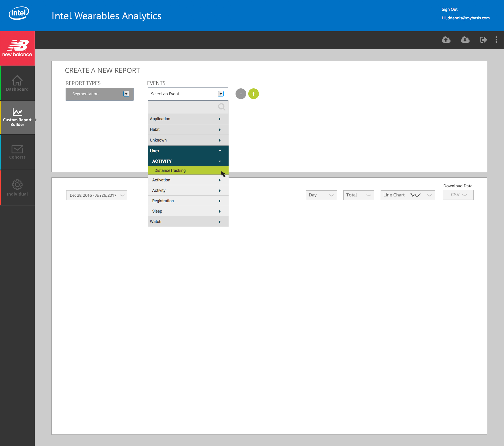Image resolution: width=504 pixels, height=446 pixels.
Task: Open the Day interval dropdown
Action: tap(321, 195)
